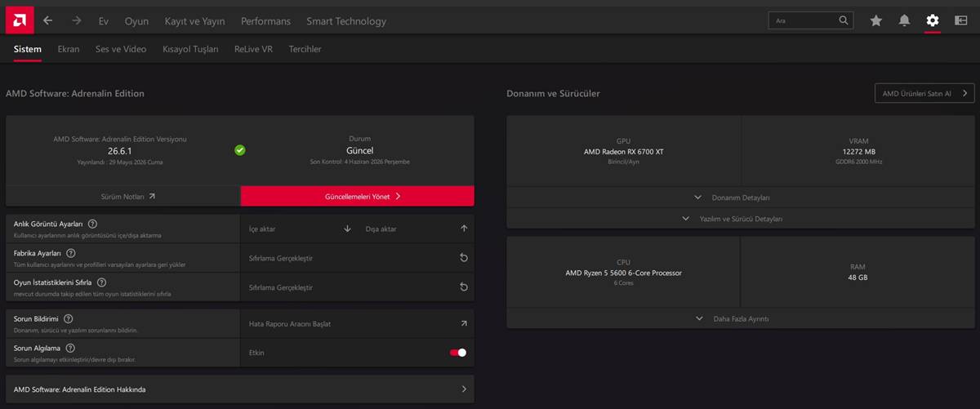Click reset icon in Oyun İstatistiklerini Sıfırla row
Screen dimensions: 980x409
(464, 287)
